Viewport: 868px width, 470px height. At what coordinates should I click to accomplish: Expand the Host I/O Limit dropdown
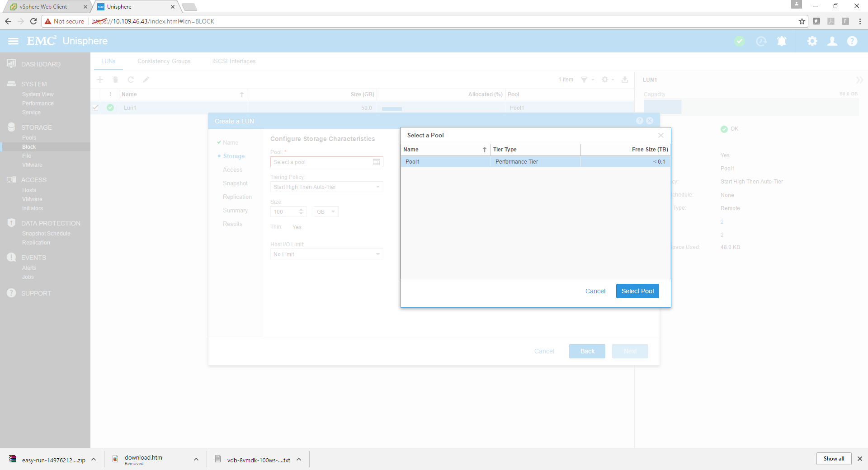tap(326, 254)
